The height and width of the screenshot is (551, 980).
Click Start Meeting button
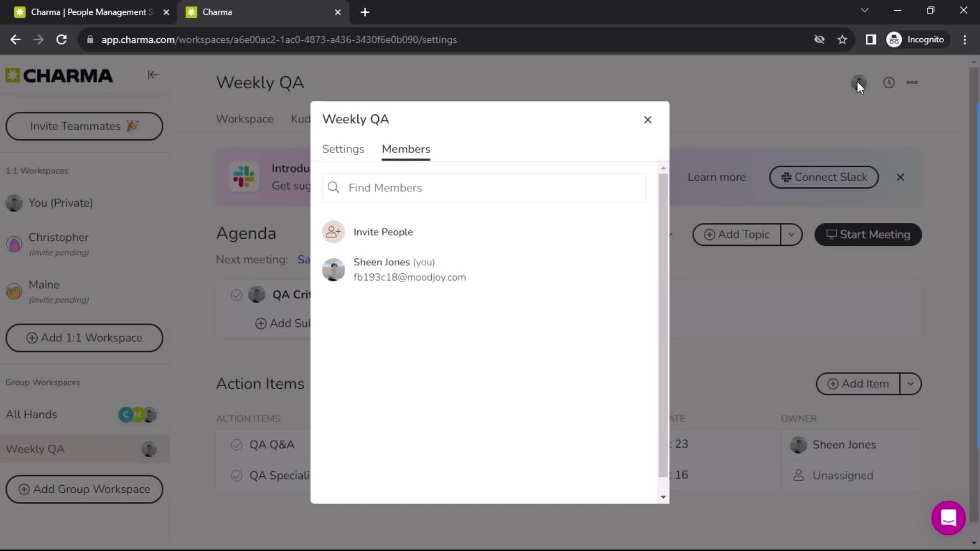tap(869, 234)
